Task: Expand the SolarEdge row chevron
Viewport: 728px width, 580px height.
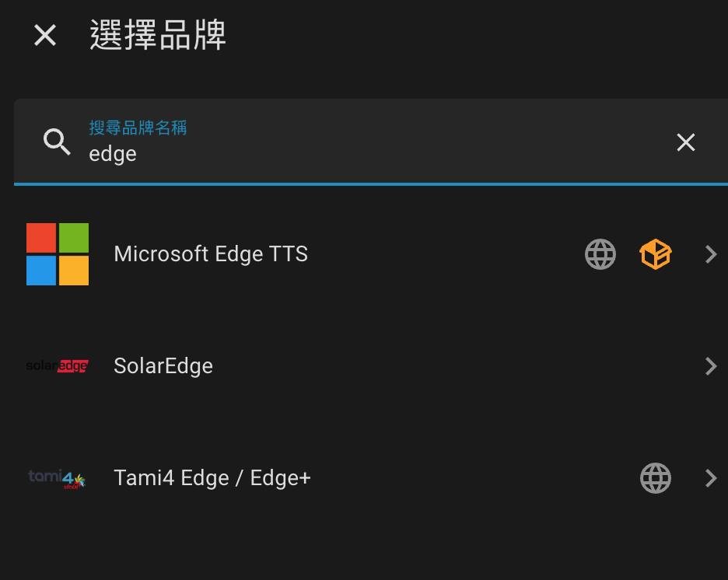Action: [710, 366]
